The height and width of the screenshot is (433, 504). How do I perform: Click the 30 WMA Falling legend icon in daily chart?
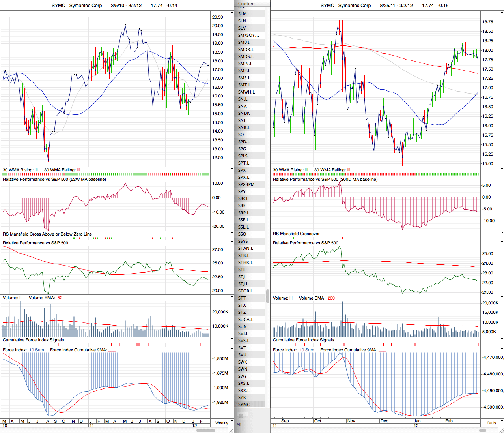pos(348,170)
